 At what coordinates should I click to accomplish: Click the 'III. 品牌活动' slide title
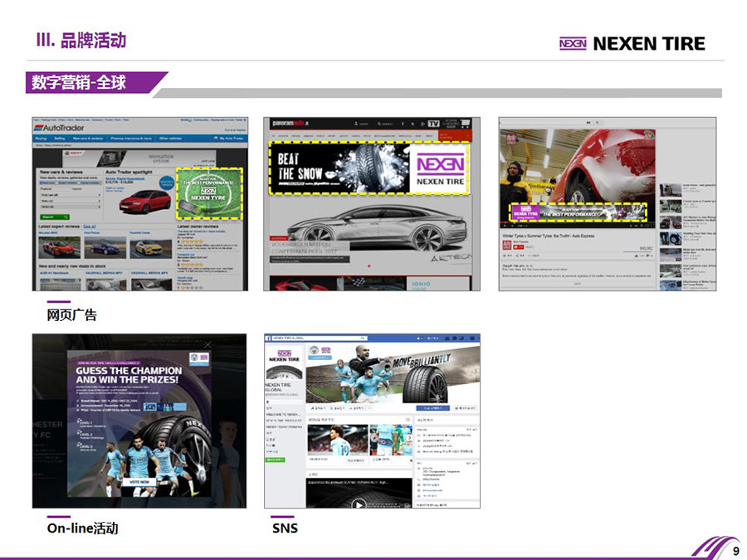pyautogui.click(x=81, y=41)
